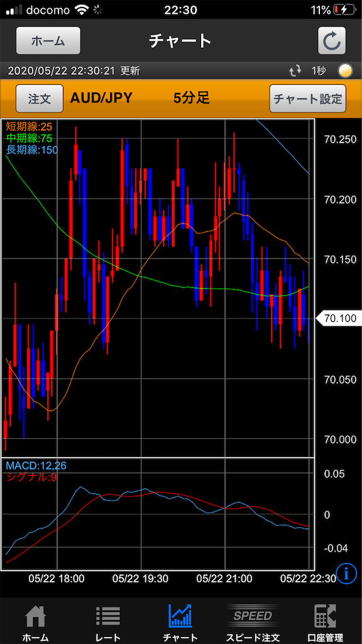Open the 口座管理 account management tab
The width and height of the screenshot is (362, 644).
click(325, 623)
